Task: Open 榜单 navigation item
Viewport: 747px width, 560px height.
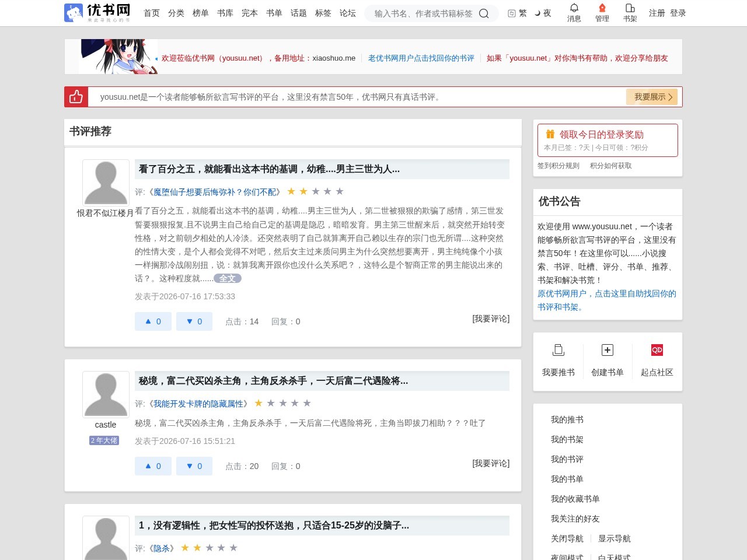Action: point(201,13)
